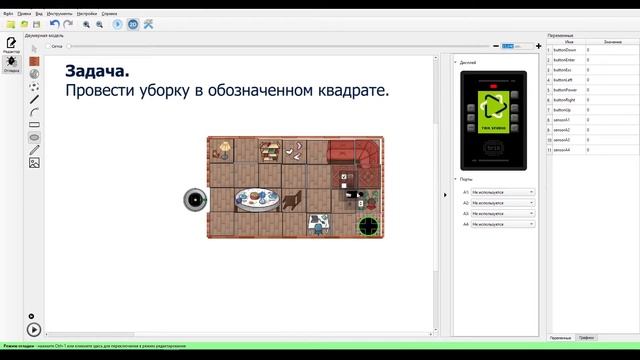
Task: Select the straight line drawing tool
Action: (x=34, y=99)
